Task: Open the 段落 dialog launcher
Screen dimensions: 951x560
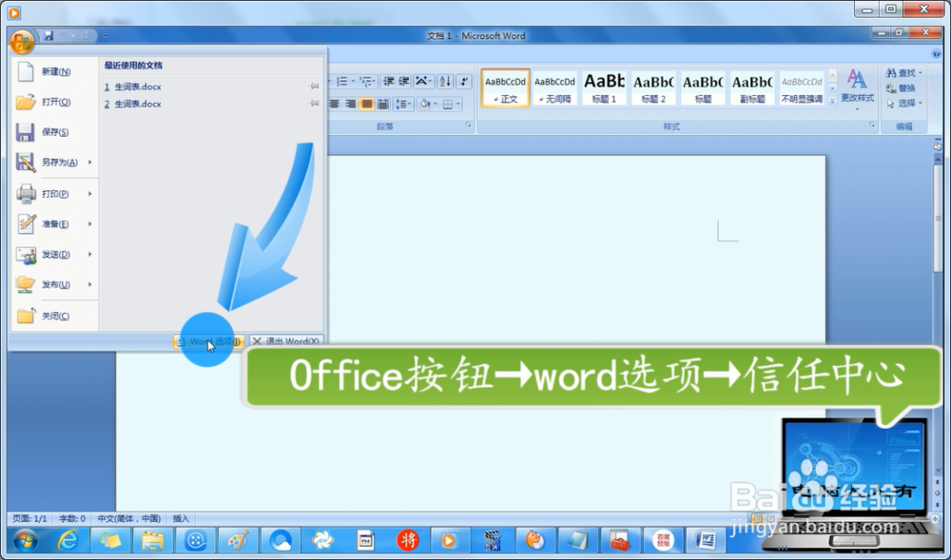Action: pos(468,125)
